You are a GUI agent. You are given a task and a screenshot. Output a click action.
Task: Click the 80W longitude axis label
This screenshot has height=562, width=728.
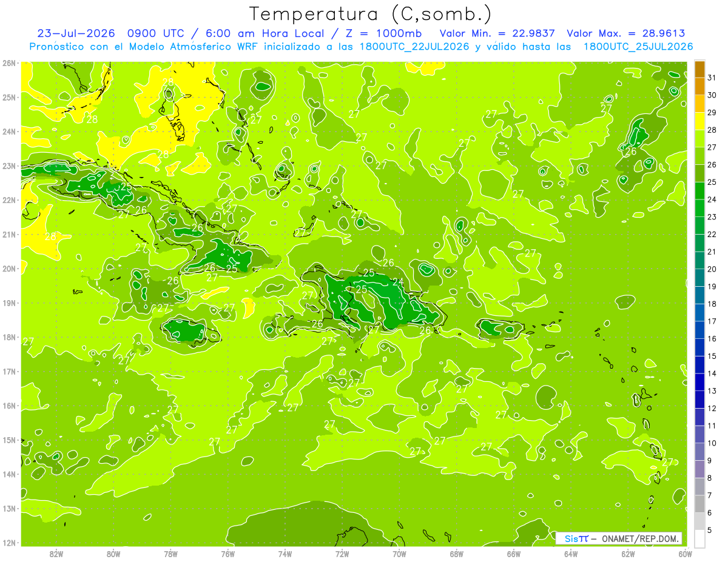click(x=113, y=554)
